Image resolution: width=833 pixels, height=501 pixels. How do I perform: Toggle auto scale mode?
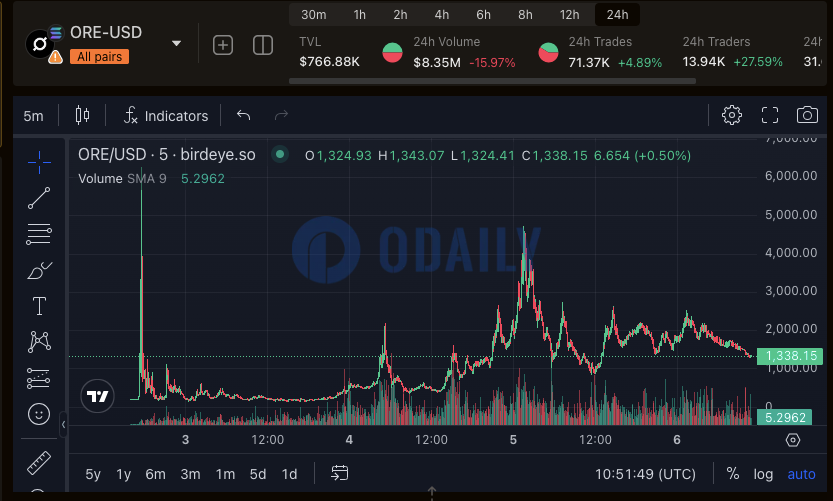[x=801, y=474]
